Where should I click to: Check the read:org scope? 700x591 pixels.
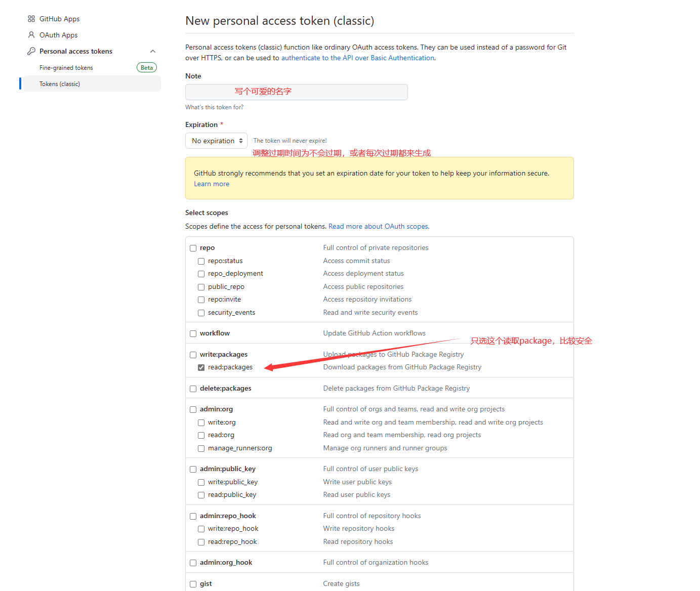click(x=201, y=435)
